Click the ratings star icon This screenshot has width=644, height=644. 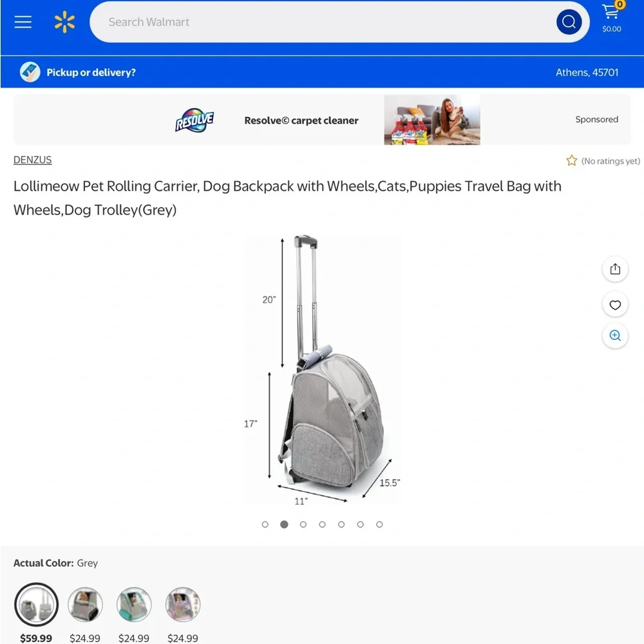point(571,160)
